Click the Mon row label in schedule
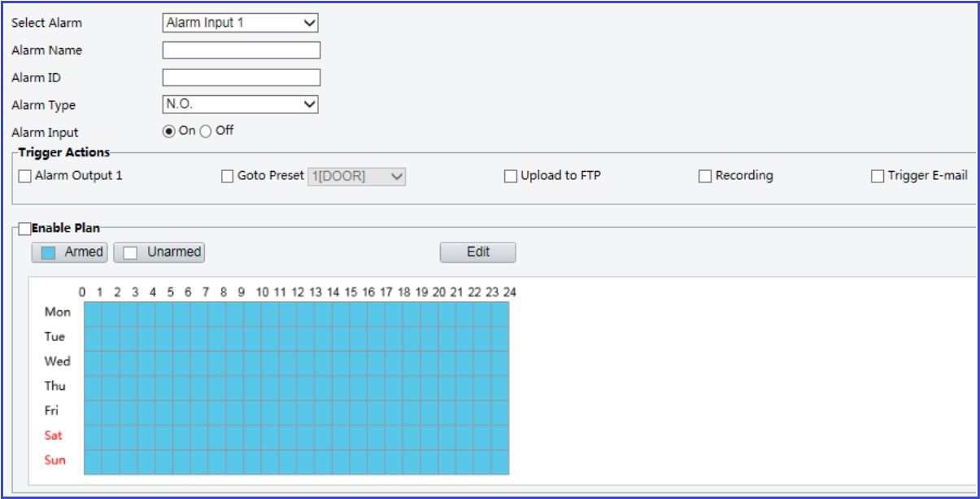Screen dimensions: 980x499 pyautogui.click(x=58, y=312)
